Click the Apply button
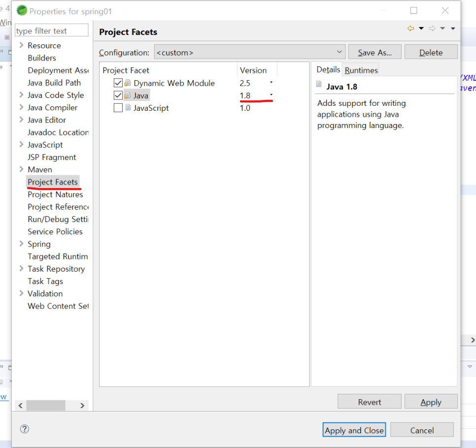Screen dimensions: 476x448 (431, 402)
